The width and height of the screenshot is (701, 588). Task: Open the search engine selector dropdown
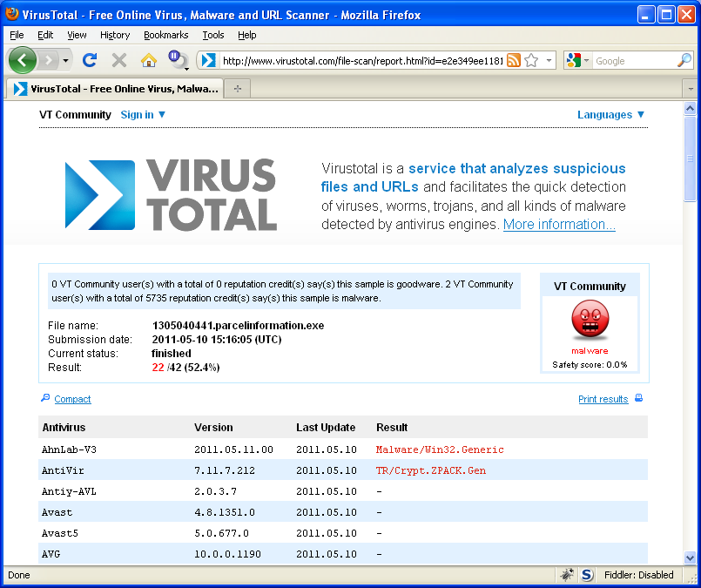click(577, 60)
